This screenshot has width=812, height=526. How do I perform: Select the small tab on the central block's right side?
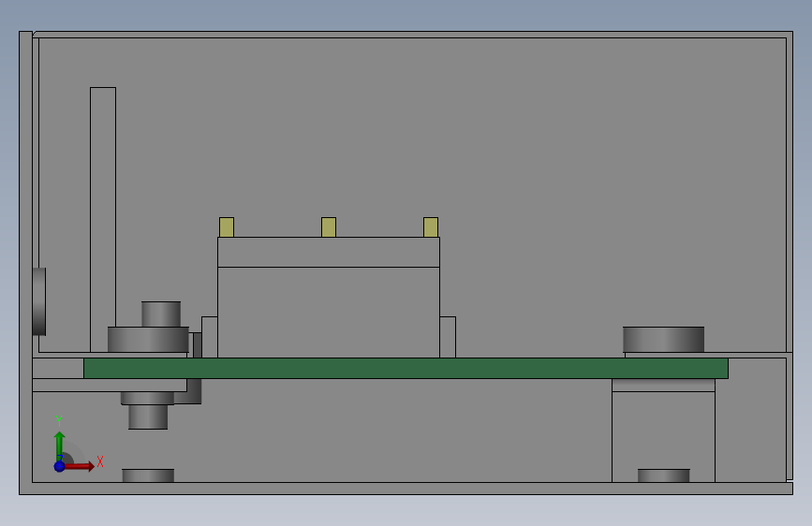(x=448, y=337)
